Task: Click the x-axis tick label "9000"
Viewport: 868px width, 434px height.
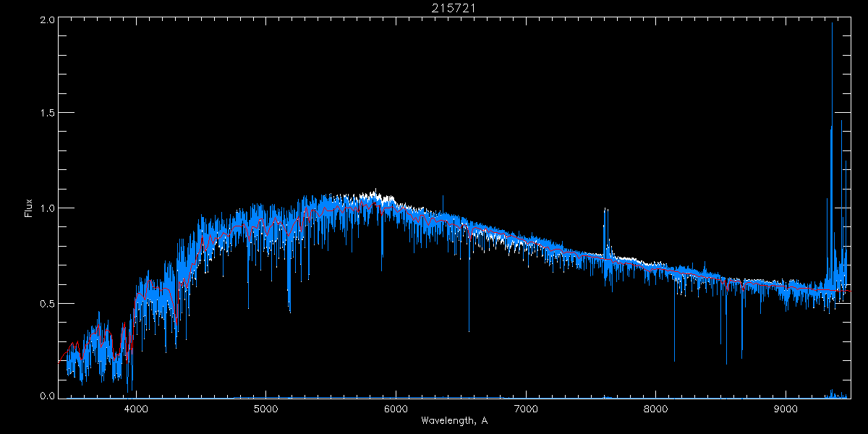Action: [x=786, y=408]
